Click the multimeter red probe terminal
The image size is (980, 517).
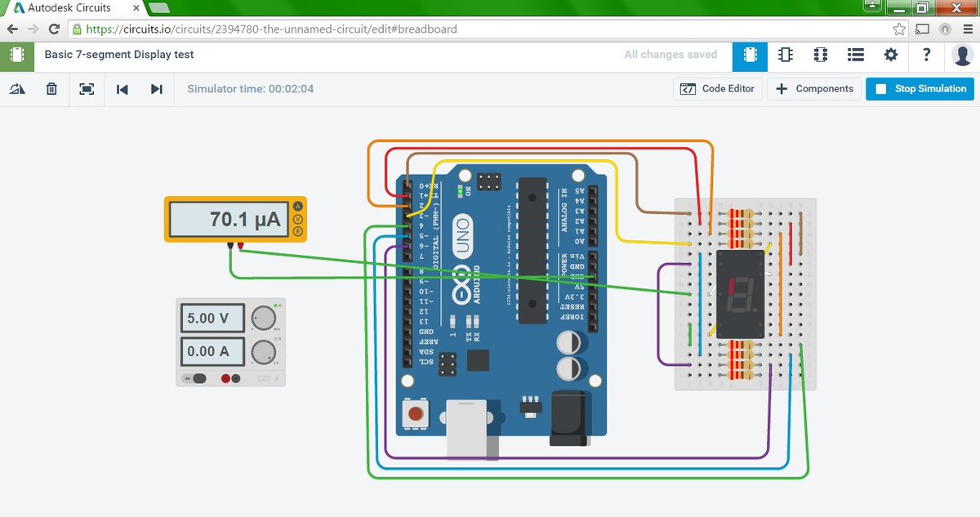[240, 244]
